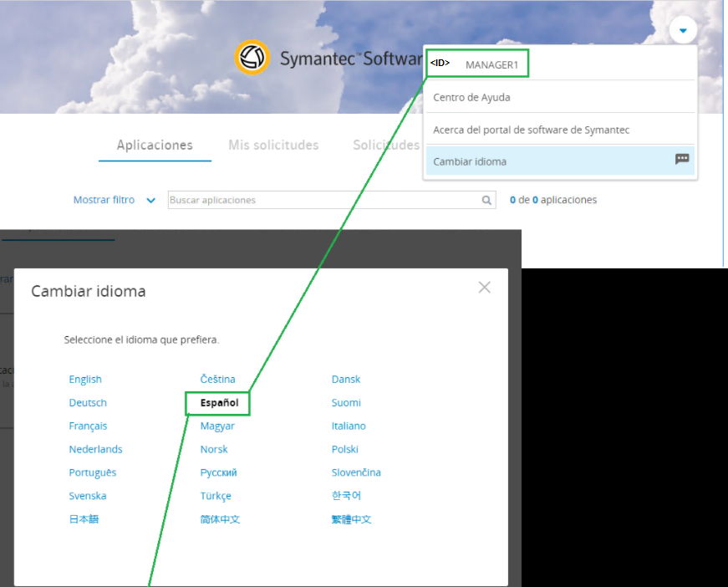Switch to the Aplicaciones tab

[x=155, y=145]
